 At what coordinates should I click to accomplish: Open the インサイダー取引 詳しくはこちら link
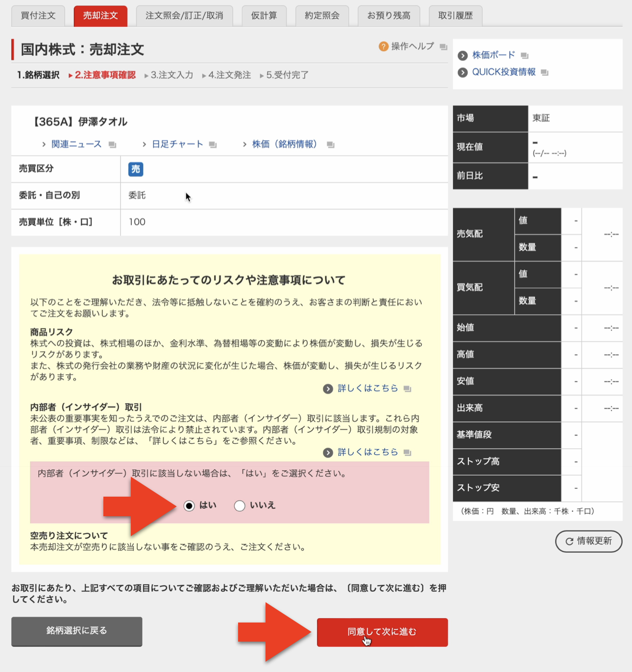368,452
